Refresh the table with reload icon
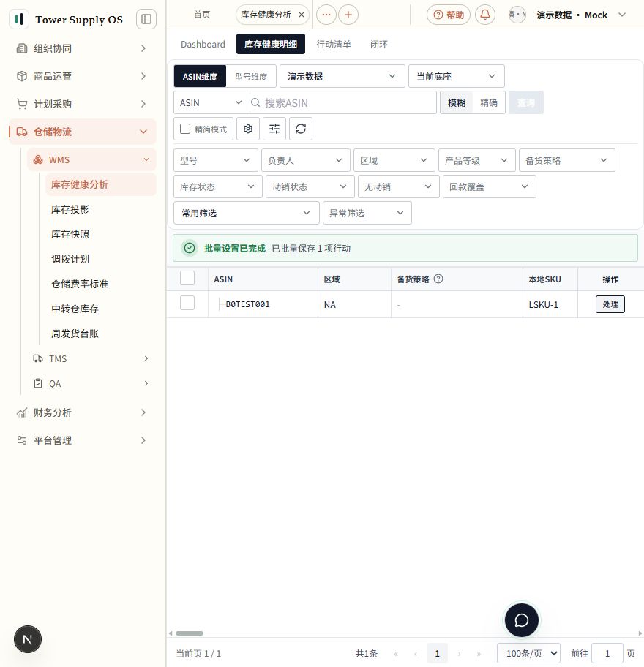644x667 pixels. 301,129
